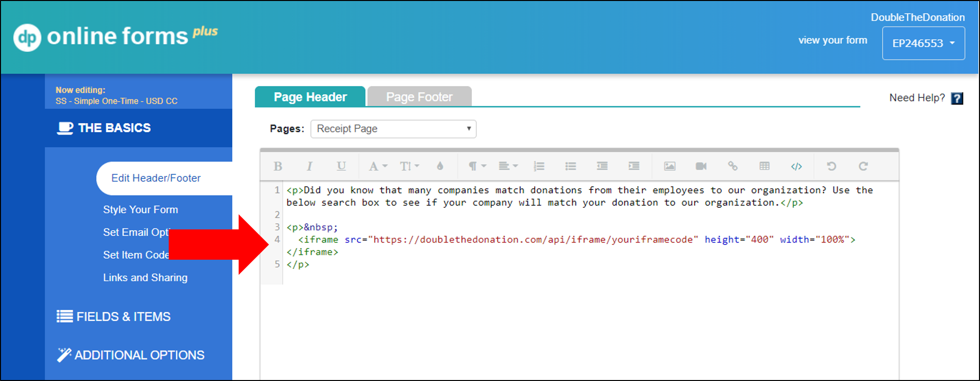Click the Set Item Codes sidebar link
Screen dimensions: 980x381
(x=136, y=255)
